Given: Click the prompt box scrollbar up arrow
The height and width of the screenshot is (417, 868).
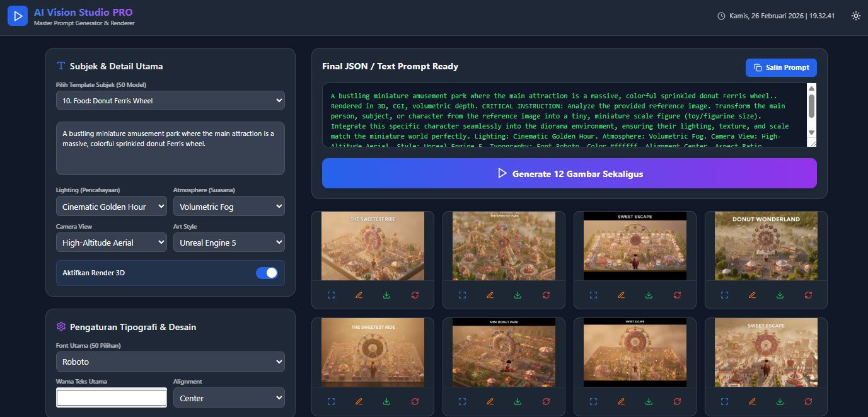Looking at the screenshot, I should pyautogui.click(x=811, y=88).
